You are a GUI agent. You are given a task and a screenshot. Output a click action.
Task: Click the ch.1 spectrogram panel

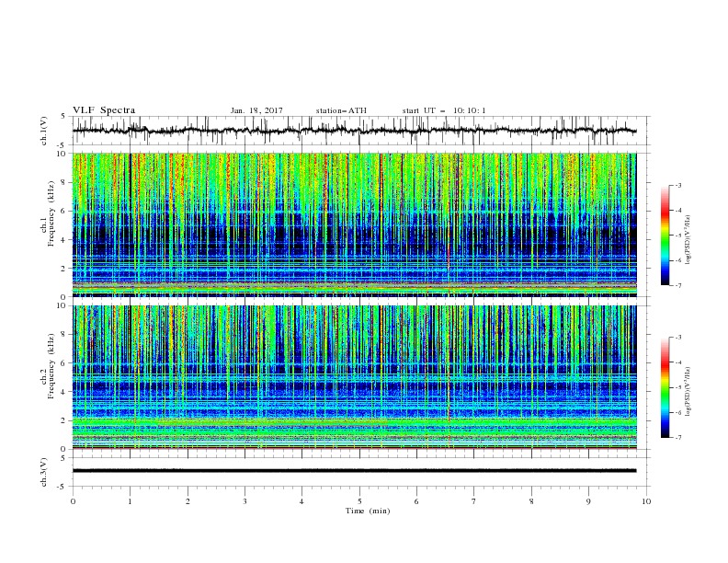pos(354,224)
